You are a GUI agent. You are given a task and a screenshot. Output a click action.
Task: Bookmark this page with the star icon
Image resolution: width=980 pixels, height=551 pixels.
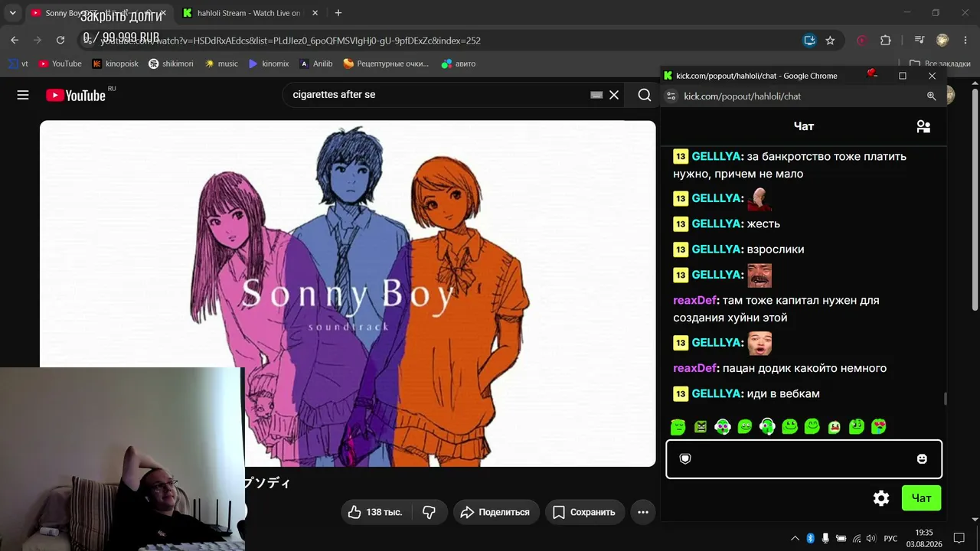(x=830, y=41)
